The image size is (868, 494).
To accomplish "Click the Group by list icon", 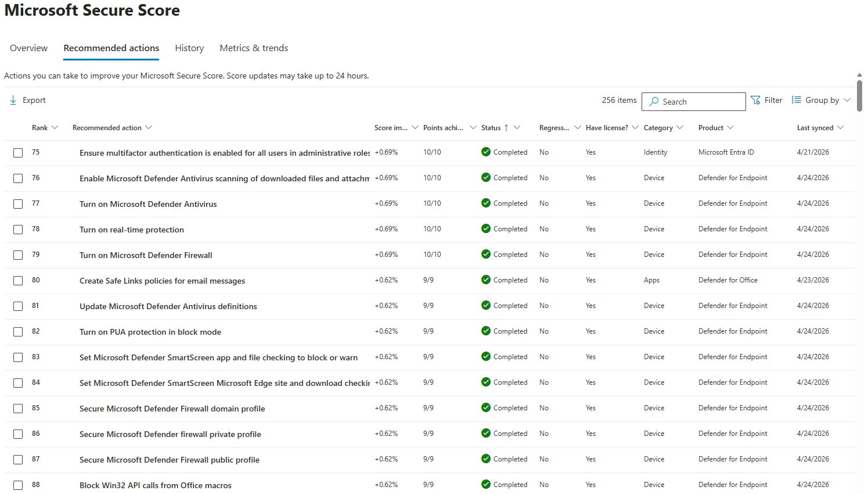I will [x=797, y=100].
